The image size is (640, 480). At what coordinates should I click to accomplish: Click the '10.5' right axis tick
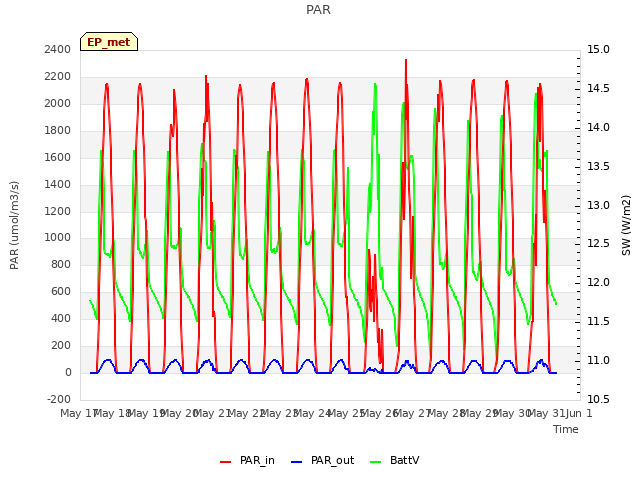point(598,400)
